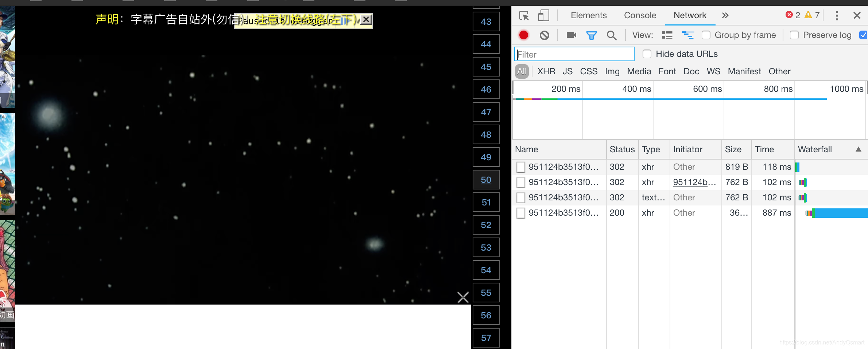The width and height of the screenshot is (868, 349).
Task: Close the DevTools panel
Action: (857, 15)
